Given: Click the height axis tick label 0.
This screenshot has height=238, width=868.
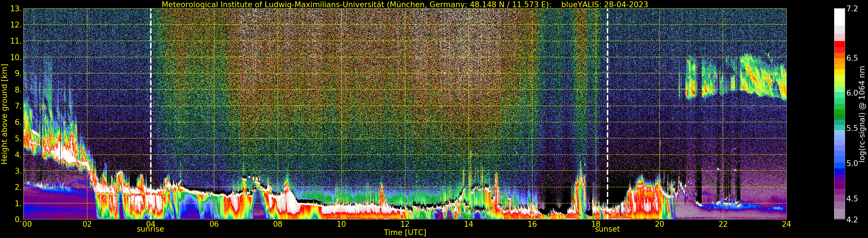Looking at the screenshot, I should [x=18, y=220].
